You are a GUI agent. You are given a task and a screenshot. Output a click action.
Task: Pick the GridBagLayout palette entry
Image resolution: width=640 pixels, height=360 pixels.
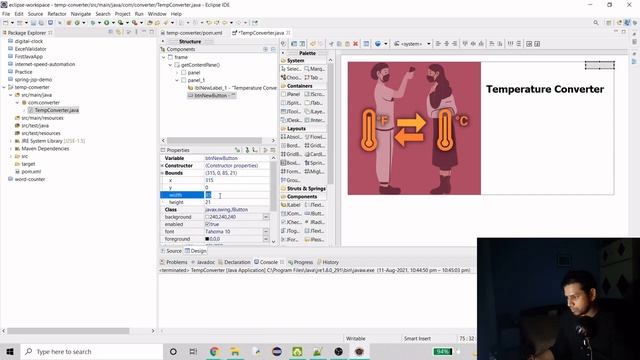click(291, 154)
